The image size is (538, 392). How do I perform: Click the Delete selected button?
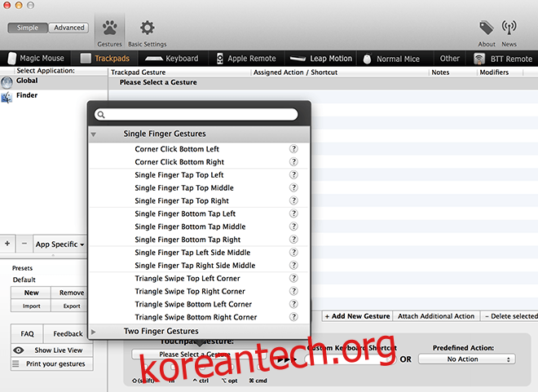[509, 316]
